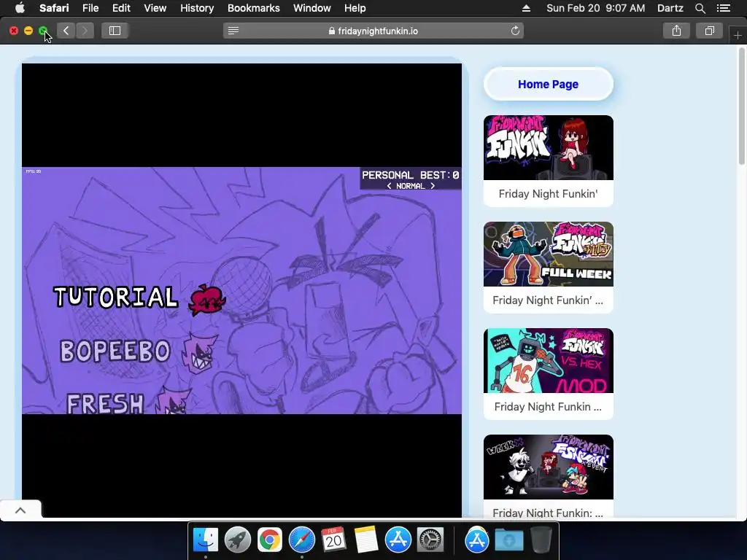Select the FRESH song in the game

click(x=105, y=403)
